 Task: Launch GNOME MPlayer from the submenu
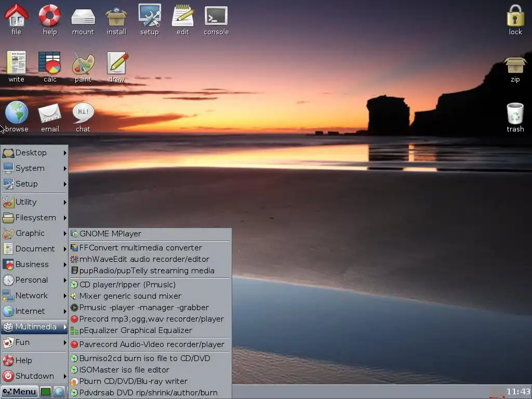[x=150, y=234]
